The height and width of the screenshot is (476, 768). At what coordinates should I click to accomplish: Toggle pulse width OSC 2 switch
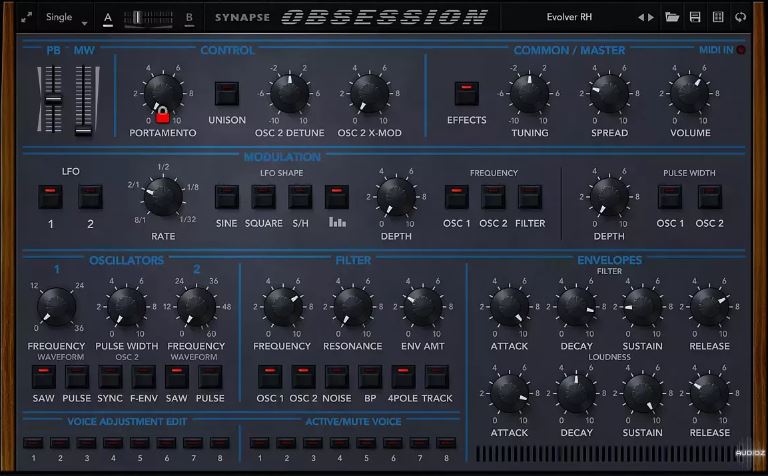click(x=710, y=196)
